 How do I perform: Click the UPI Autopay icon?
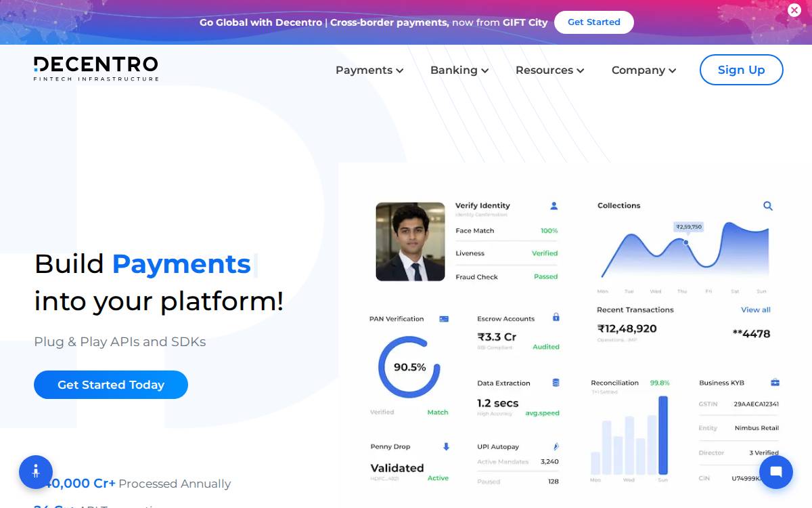(556, 446)
